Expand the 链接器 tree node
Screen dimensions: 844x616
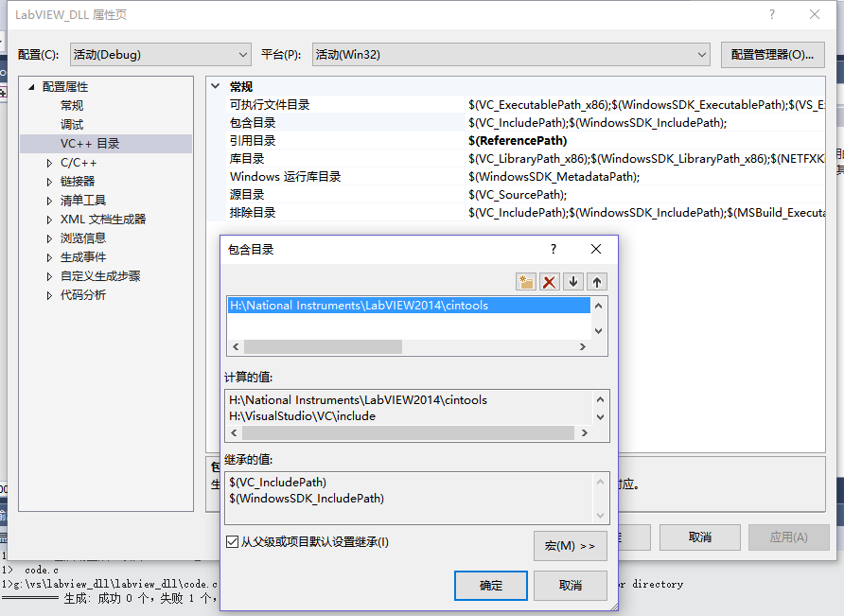pos(49,182)
